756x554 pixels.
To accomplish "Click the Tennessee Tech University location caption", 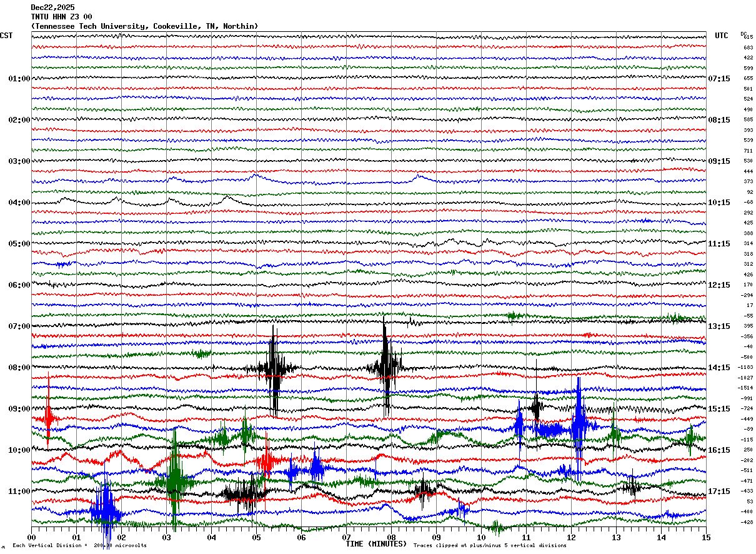I will [144, 26].
